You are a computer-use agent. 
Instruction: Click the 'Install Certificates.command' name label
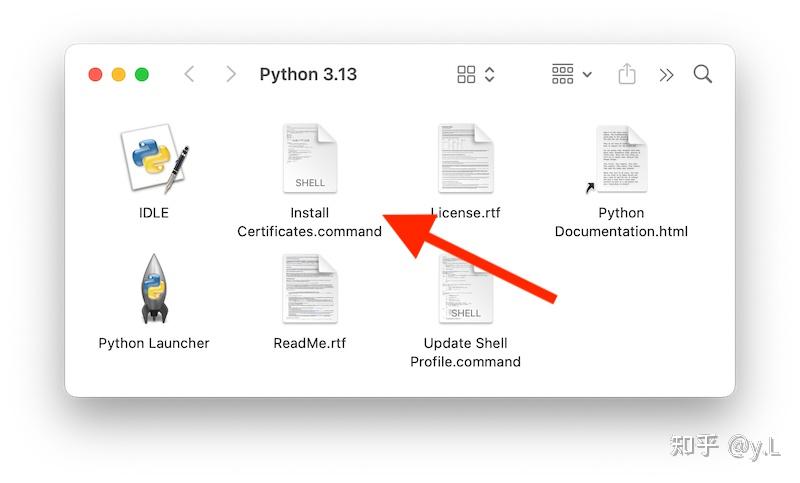point(309,222)
